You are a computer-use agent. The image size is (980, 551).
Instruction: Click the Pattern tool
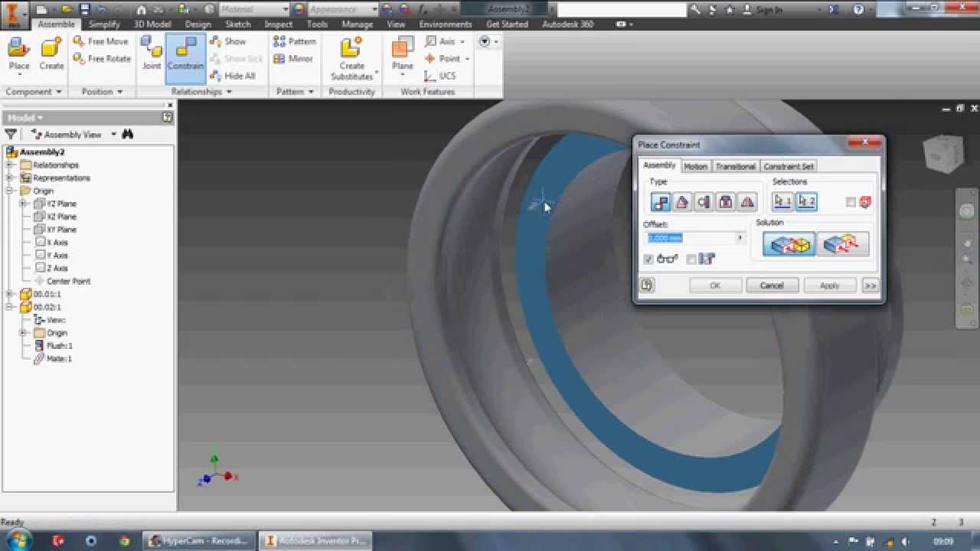tap(295, 41)
